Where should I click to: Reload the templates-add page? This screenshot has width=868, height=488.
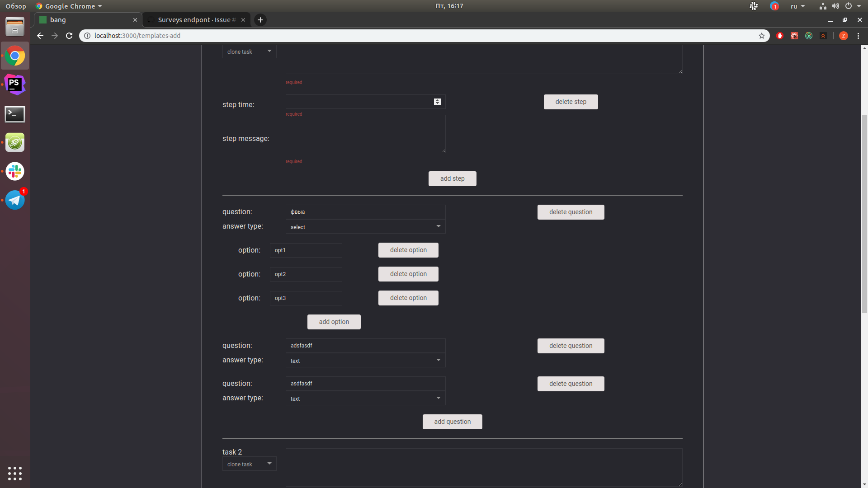coord(69,35)
